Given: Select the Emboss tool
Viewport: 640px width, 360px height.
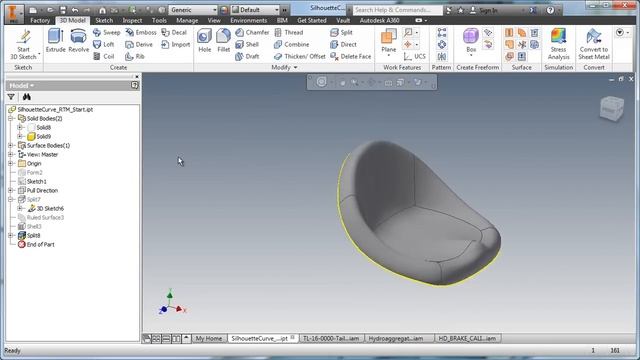Looking at the screenshot, I should click(141, 32).
